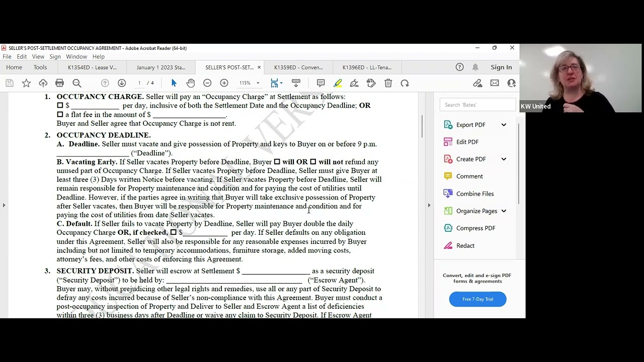Bookmark document with the star icon

pyautogui.click(x=26, y=83)
